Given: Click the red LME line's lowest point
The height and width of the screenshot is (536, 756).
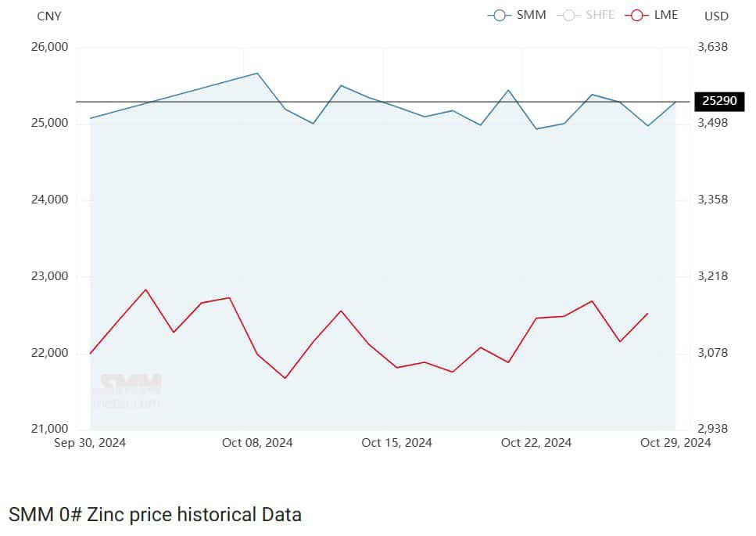Looking at the screenshot, I should 285,379.
